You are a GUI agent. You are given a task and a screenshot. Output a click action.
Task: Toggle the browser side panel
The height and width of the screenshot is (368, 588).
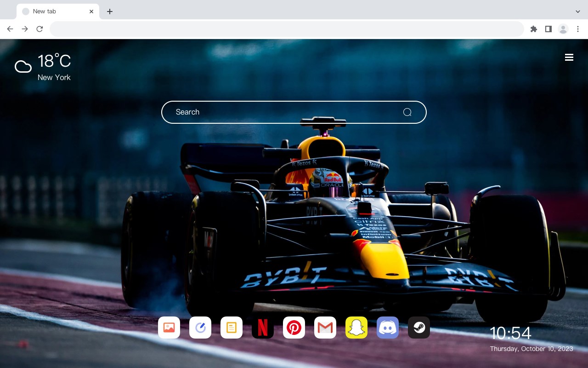click(x=548, y=29)
